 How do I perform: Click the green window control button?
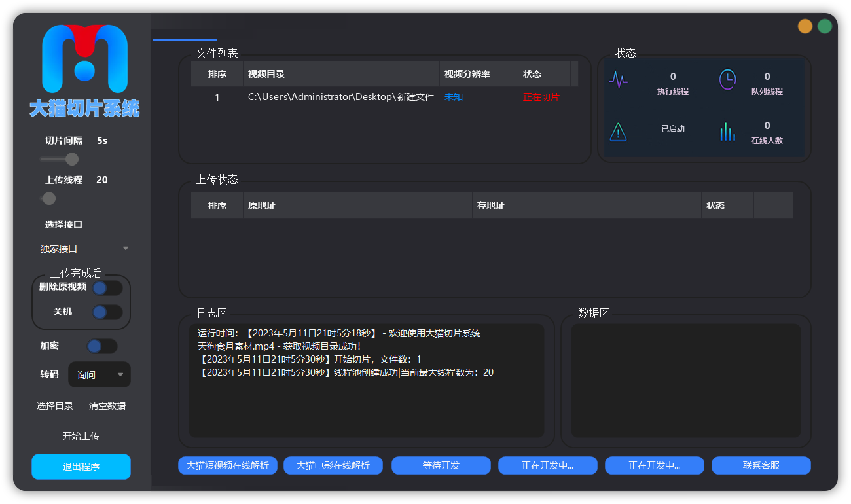[825, 26]
